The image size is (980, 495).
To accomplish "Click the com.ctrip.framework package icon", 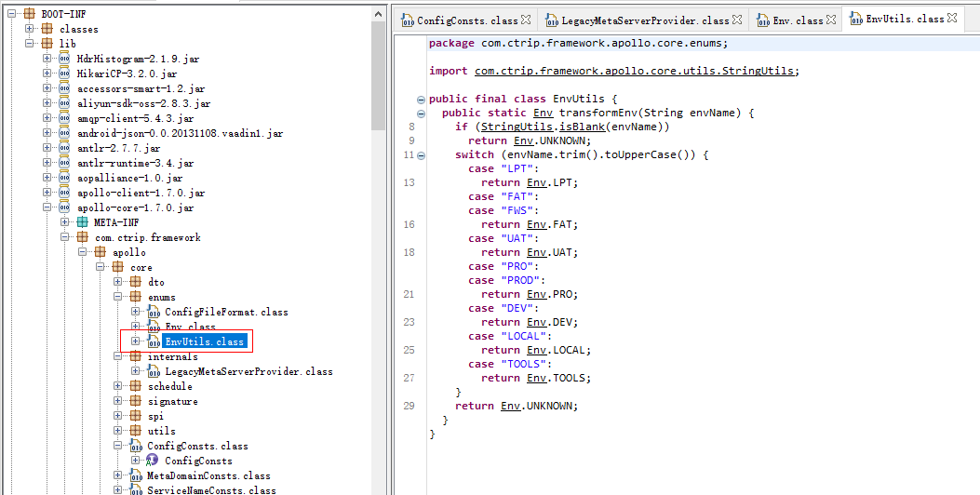I will (x=83, y=237).
